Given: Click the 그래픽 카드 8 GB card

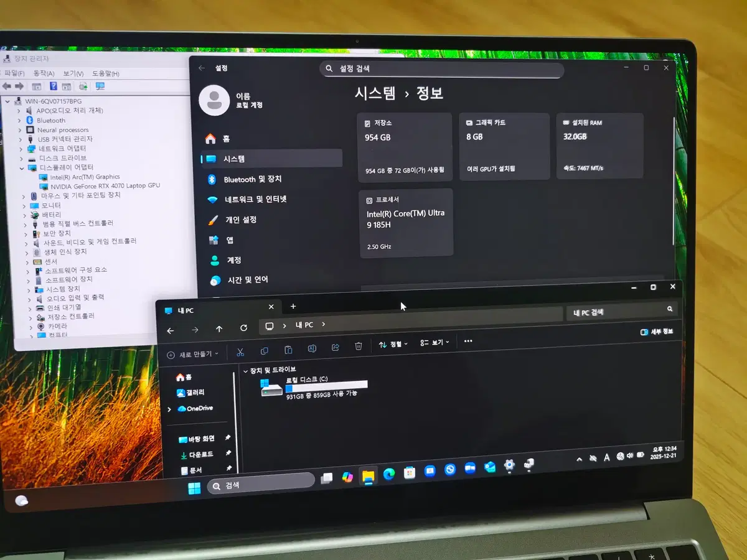Looking at the screenshot, I should 504,146.
